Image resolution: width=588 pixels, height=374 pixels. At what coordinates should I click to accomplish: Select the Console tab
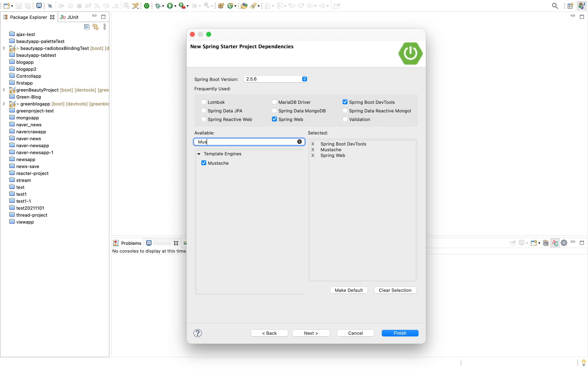tap(162, 243)
